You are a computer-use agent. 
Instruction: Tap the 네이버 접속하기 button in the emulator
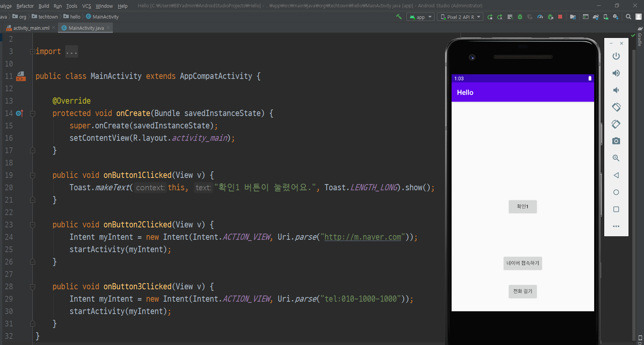tap(523, 263)
